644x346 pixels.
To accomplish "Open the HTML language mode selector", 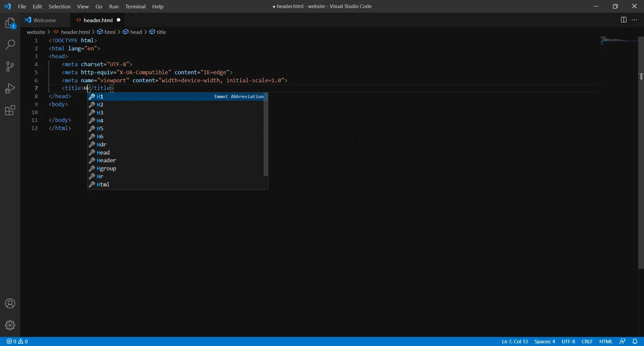I will [x=606, y=341].
